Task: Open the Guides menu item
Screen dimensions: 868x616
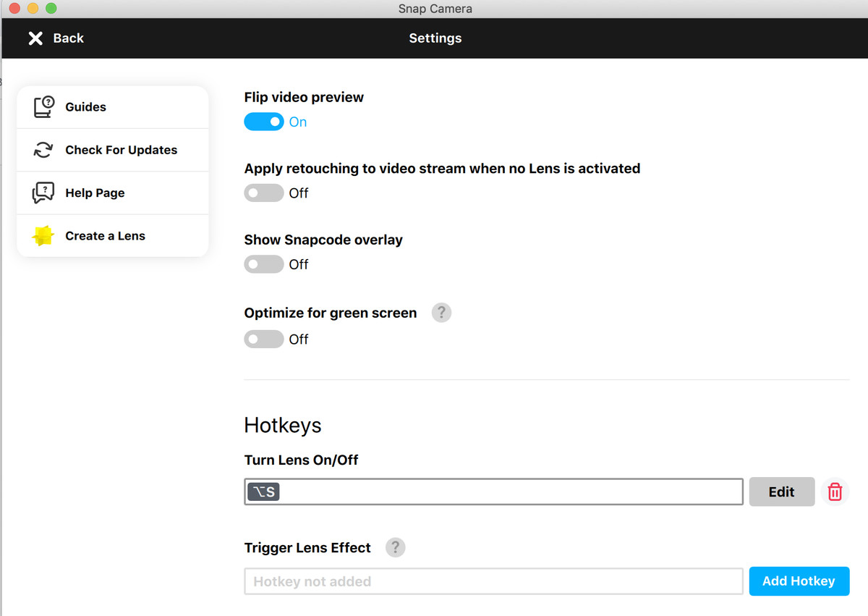Action: pyautogui.click(x=113, y=107)
